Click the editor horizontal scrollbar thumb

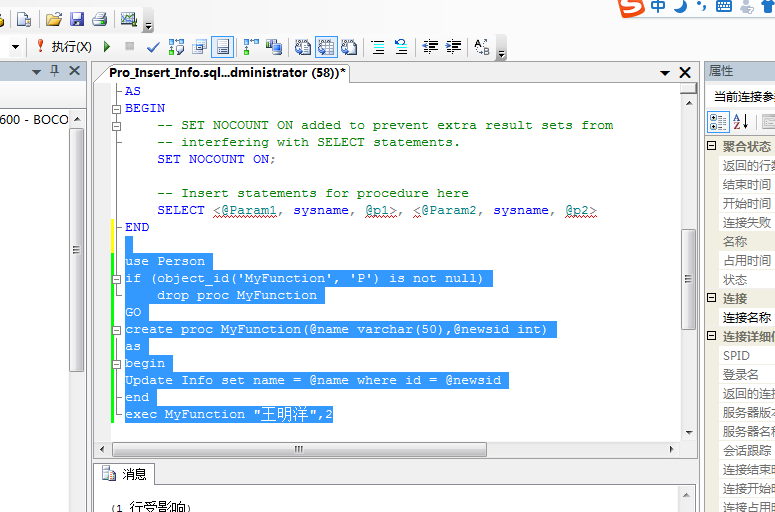[x=299, y=449]
